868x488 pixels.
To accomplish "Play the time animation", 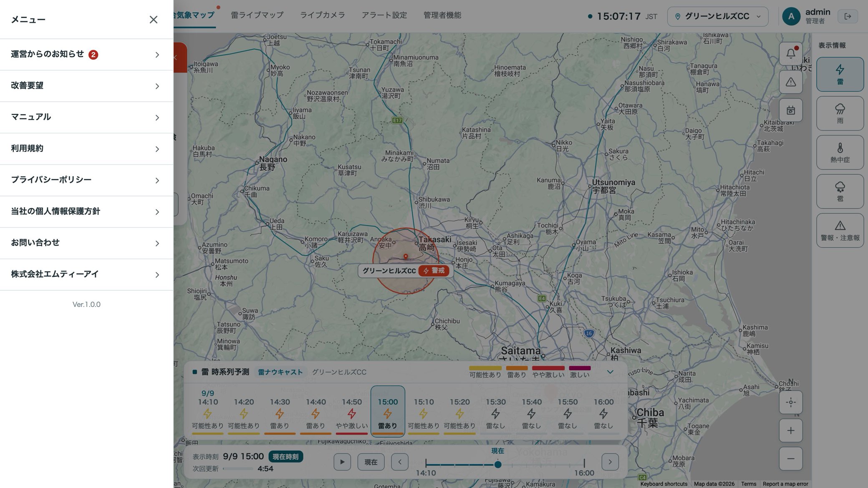I will [x=342, y=462].
